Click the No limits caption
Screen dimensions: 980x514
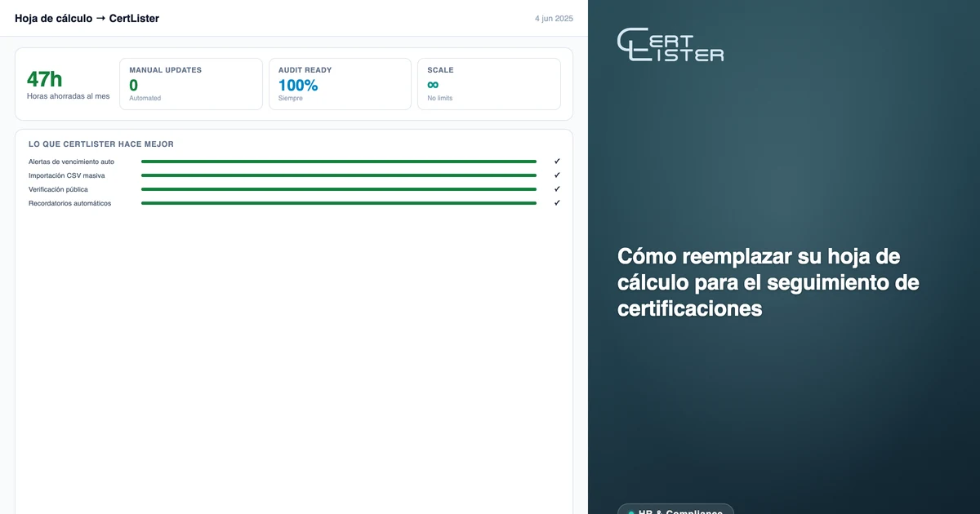pyautogui.click(x=440, y=98)
